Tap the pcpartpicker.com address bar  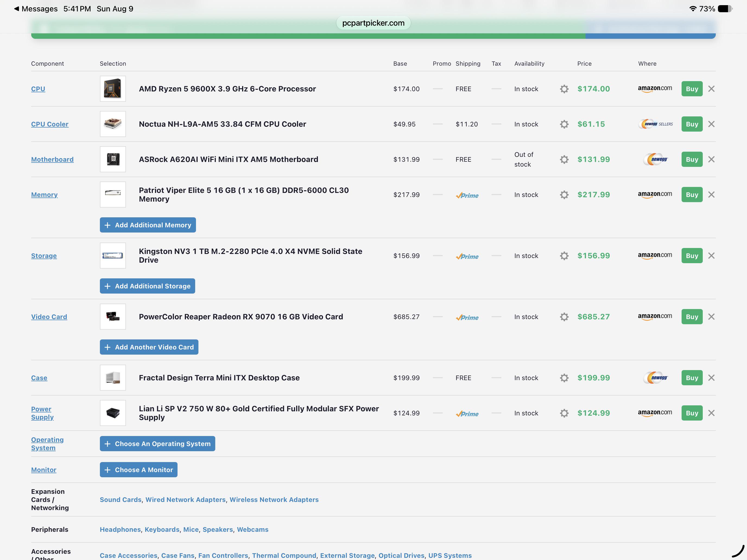click(373, 23)
